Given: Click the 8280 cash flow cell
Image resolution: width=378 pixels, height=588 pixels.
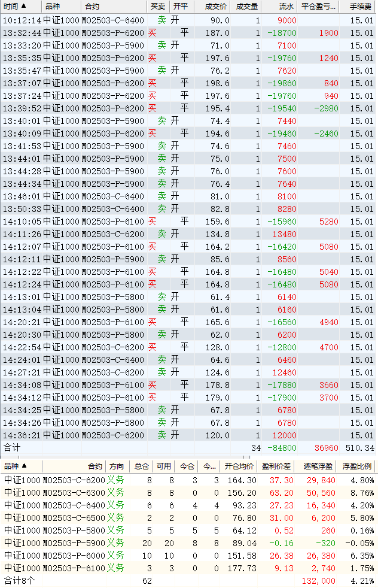Looking at the screenshot, I should click(x=287, y=209).
